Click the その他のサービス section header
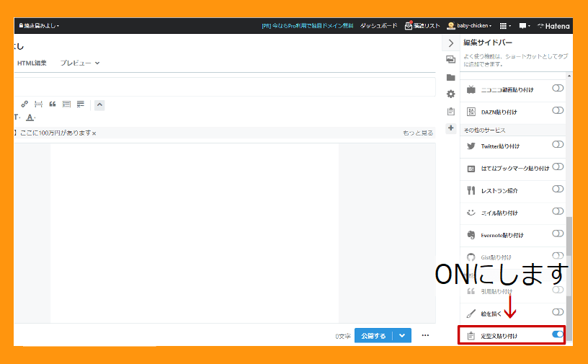Image resolution: width=588 pixels, height=364 pixels. [x=484, y=130]
